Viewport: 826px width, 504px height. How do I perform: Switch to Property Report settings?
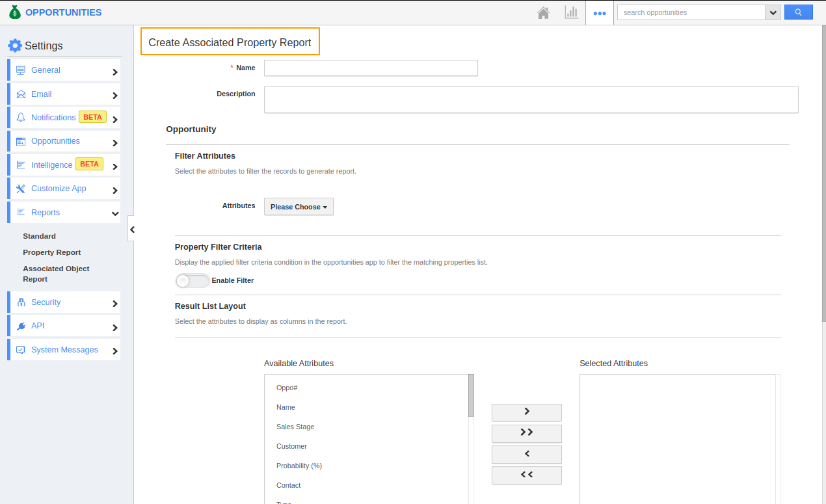(52, 252)
